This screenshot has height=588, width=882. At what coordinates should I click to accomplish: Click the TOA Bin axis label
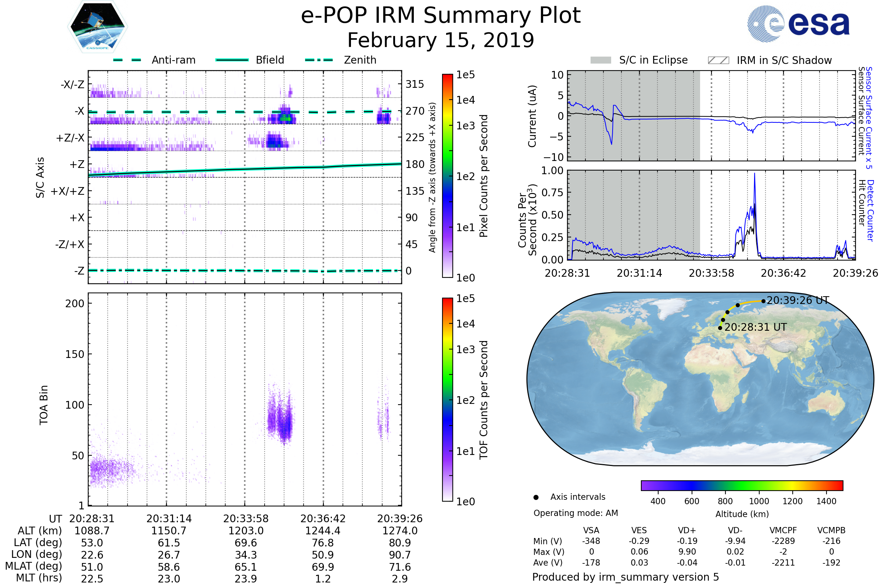click(x=44, y=405)
